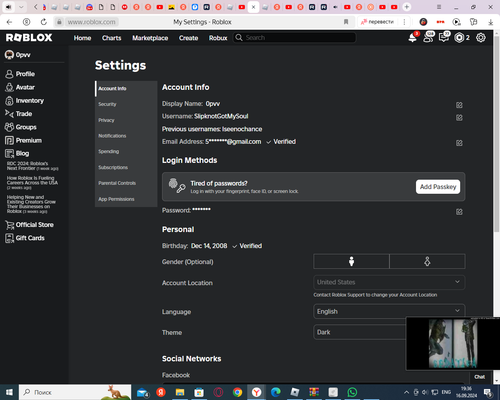Switch to the App Permissions settings tab
500x400 pixels.
[x=126, y=199]
